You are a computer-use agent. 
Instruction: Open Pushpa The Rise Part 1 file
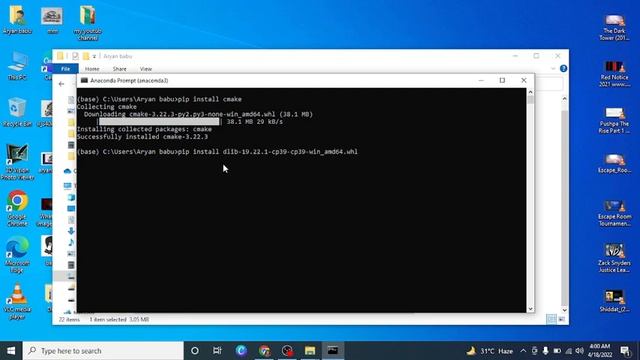[614, 120]
